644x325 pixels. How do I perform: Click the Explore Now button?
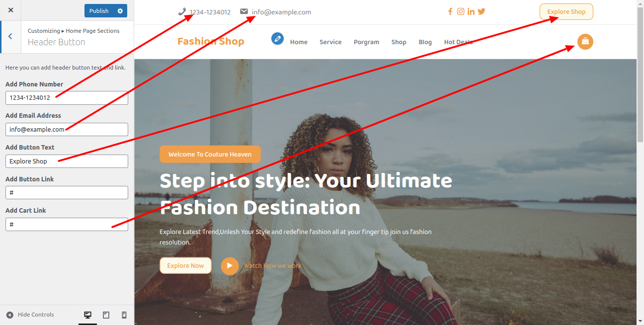[x=185, y=266]
